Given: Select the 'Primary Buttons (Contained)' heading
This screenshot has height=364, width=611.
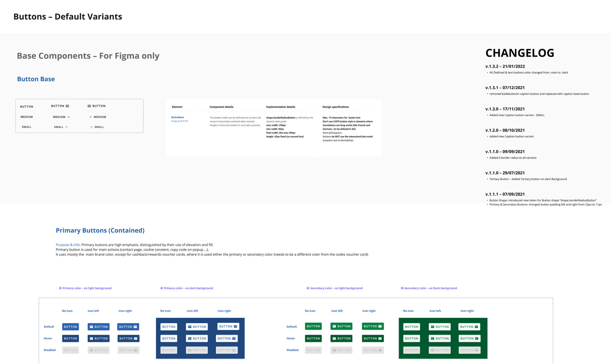Looking at the screenshot, I should click(x=100, y=230).
